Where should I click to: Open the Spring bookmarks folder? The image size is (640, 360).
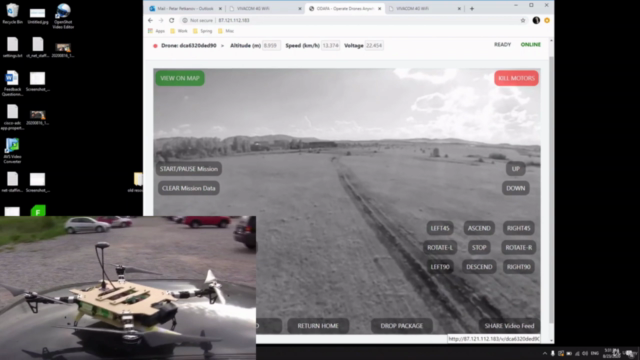pos(202,31)
